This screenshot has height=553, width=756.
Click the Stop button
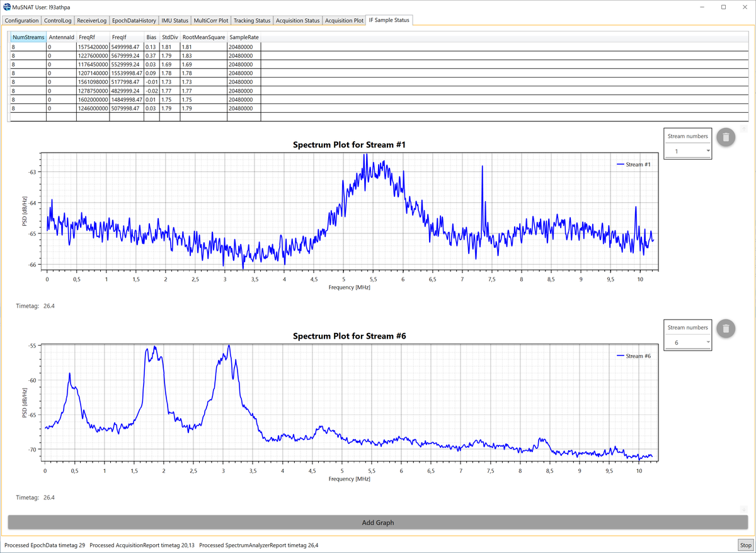click(745, 545)
